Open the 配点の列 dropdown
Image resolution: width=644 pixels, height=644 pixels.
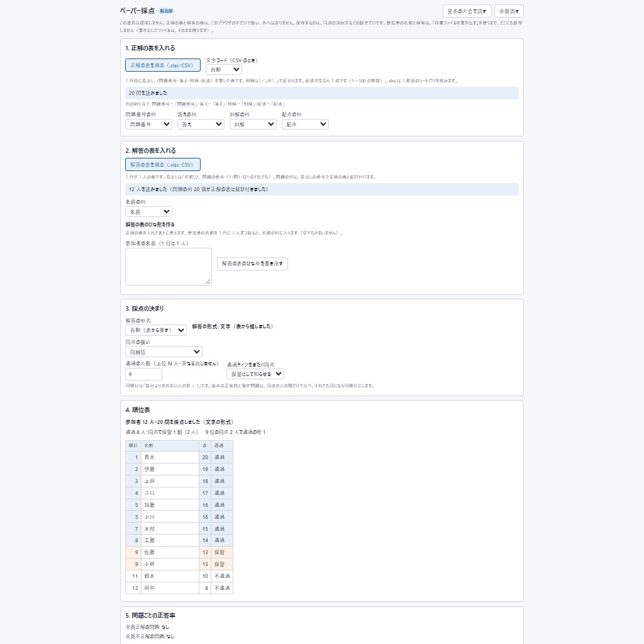click(x=305, y=125)
